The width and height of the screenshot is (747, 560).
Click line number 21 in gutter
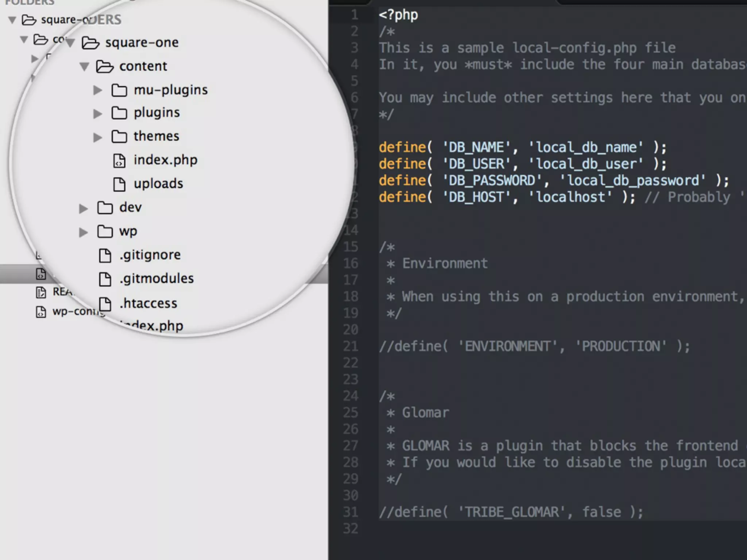351,346
